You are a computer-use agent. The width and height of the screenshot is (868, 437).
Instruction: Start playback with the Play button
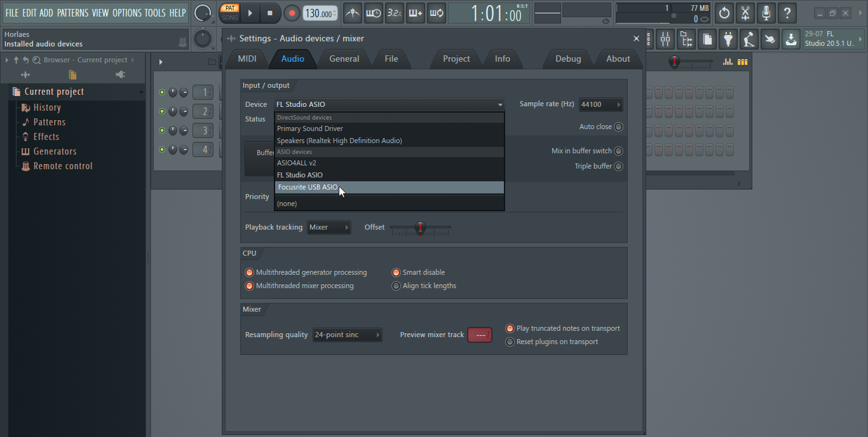[x=250, y=13]
